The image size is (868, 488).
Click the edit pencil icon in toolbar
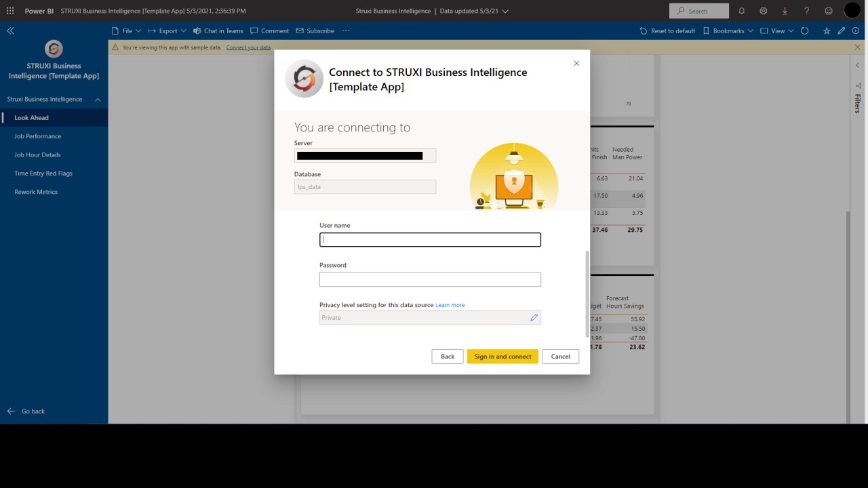(842, 30)
